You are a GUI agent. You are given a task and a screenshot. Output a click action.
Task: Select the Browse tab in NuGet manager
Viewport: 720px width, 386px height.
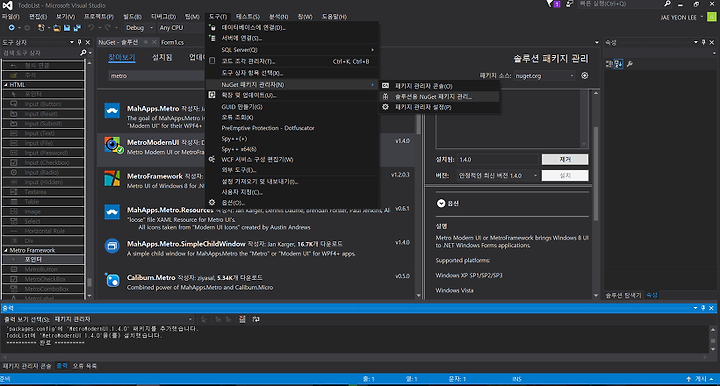point(122,58)
